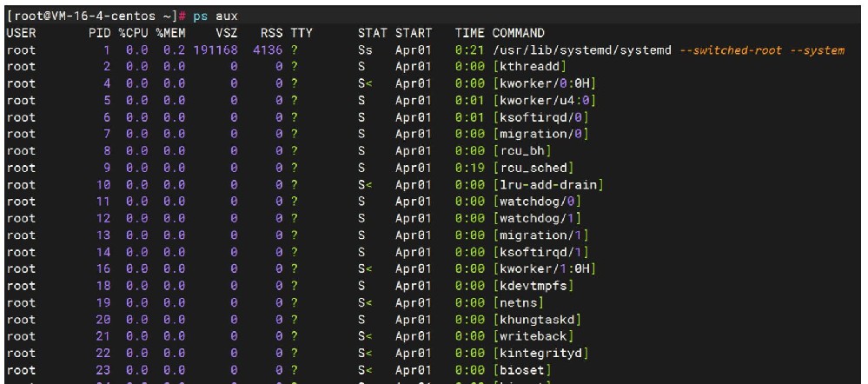Click the --system argument
This screenshot has width=868, height=384.
[818, 50]
